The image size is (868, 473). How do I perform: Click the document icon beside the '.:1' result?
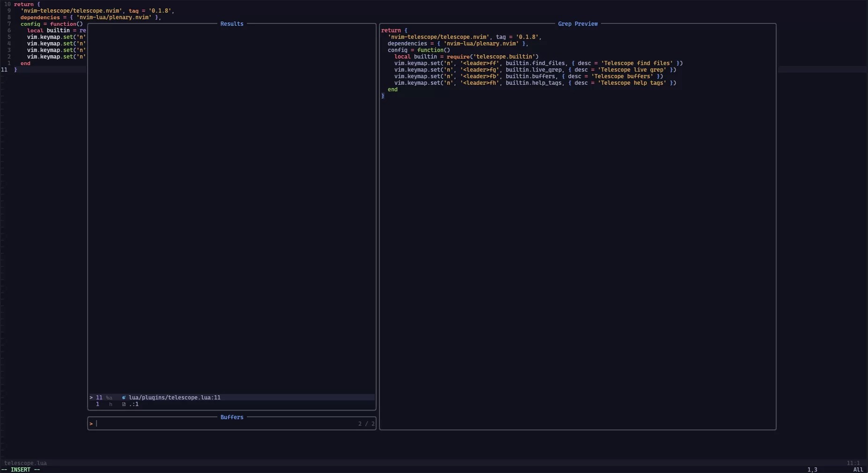124,404
